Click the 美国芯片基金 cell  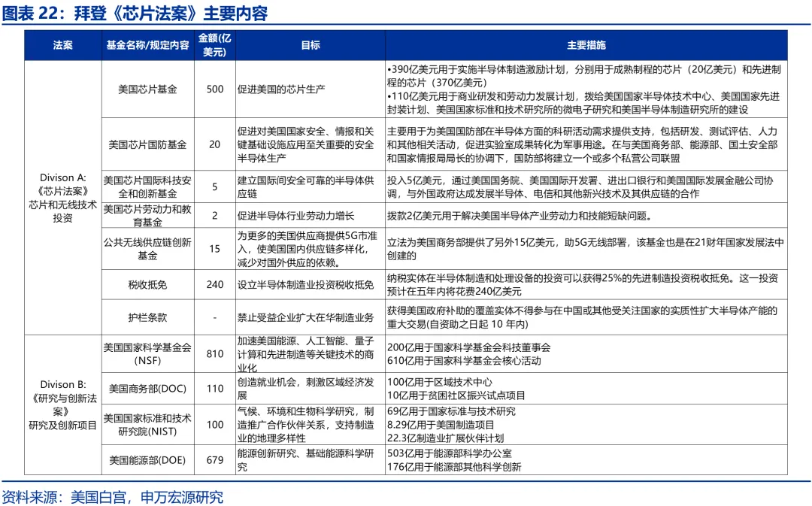pos(147,89)
